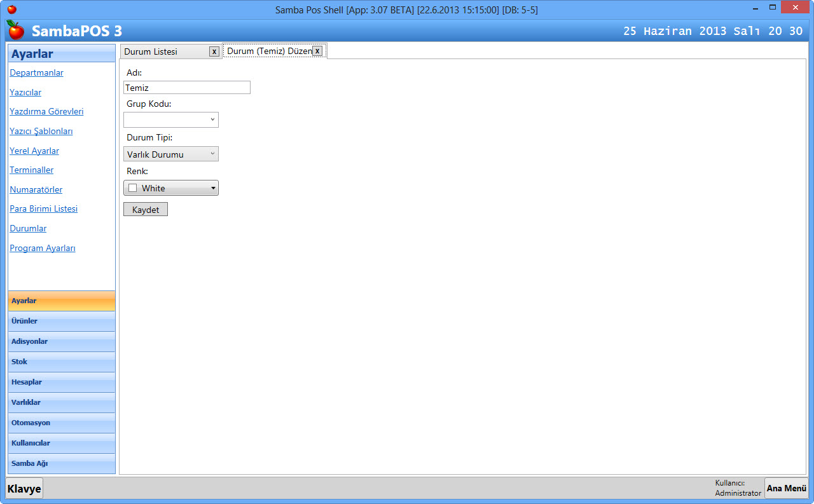814x504 pixels.
Task: Open the Program Ayarları link
Action: tap(43, 249)
